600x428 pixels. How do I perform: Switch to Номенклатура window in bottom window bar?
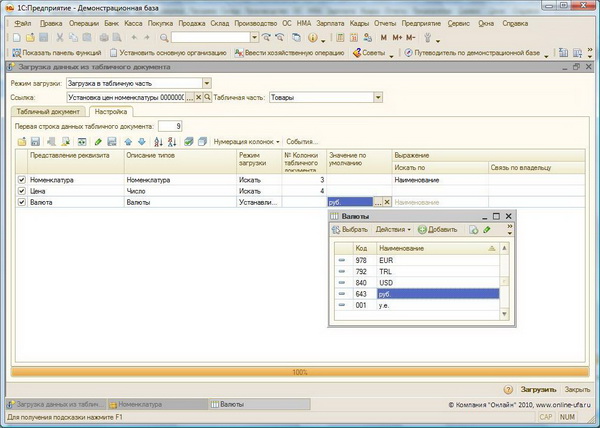pos(158,404)
